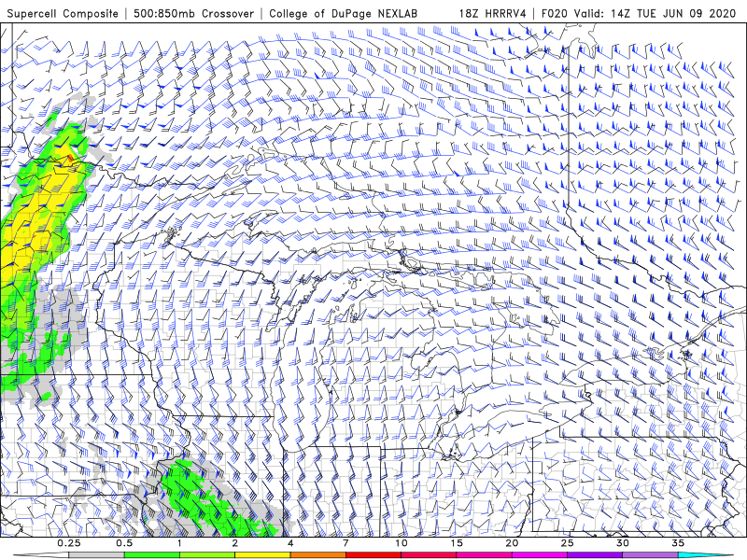Click the '15' colorbar label
This screenshot has width=747, height=560.
pyautogui.click(x=457, y=543)
